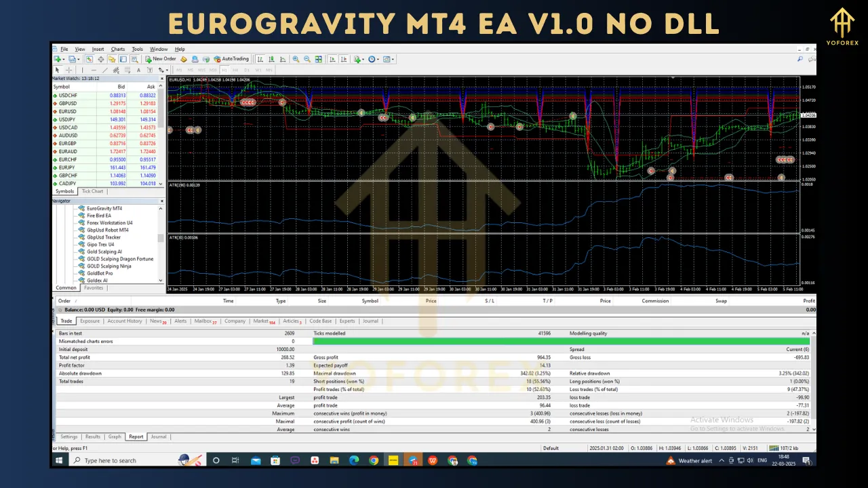Select the Vertical Line drawing tool

pos(83,70)
